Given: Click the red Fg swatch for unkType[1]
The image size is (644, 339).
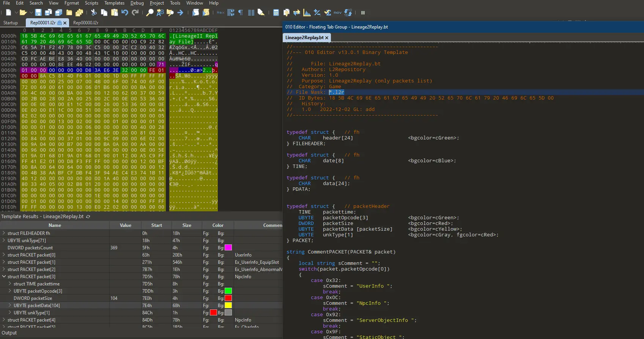Looking at the screenshot, I should tap(213, 313).
